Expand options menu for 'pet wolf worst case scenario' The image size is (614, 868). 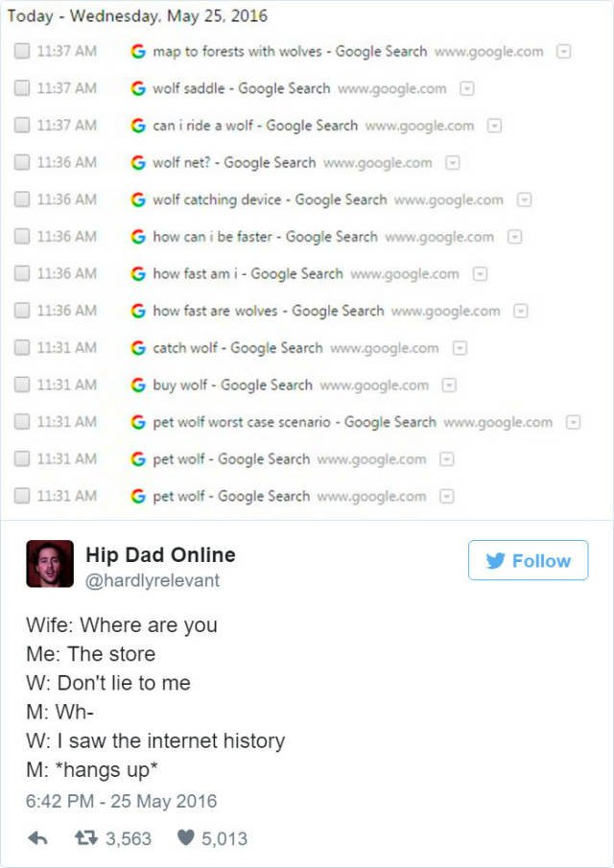click(573, 422)
